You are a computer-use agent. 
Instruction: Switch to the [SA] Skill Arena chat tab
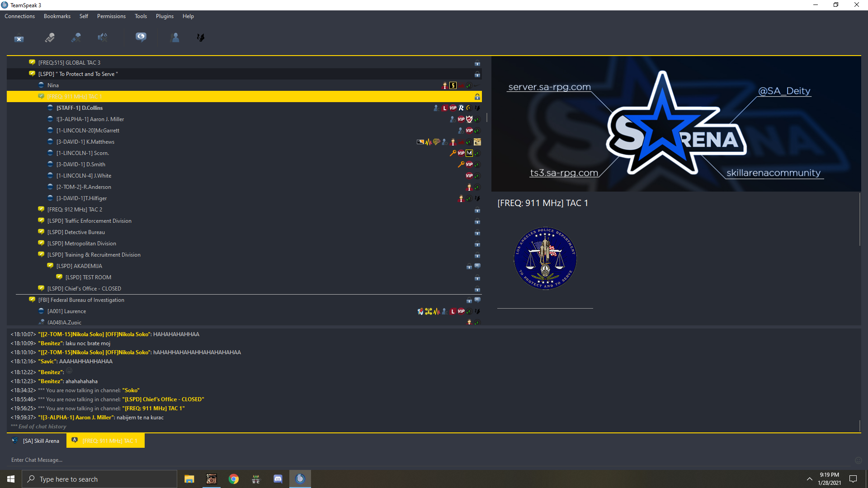pos(37,441)
